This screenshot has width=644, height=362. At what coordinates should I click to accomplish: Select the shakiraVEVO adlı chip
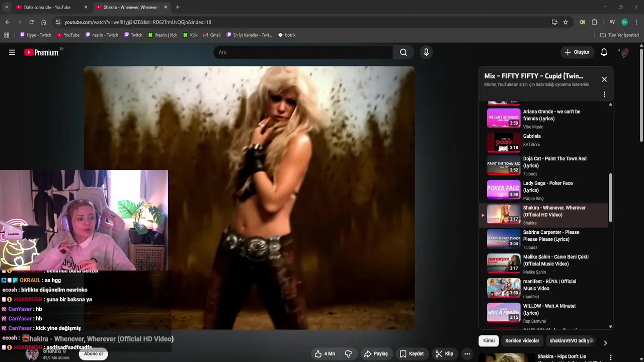[572, 341]
